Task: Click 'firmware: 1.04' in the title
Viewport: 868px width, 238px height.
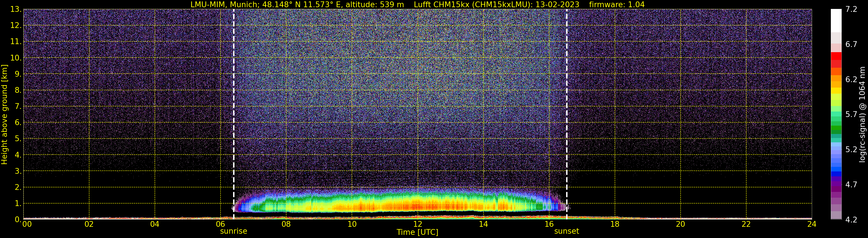Action: pos(617,5)
